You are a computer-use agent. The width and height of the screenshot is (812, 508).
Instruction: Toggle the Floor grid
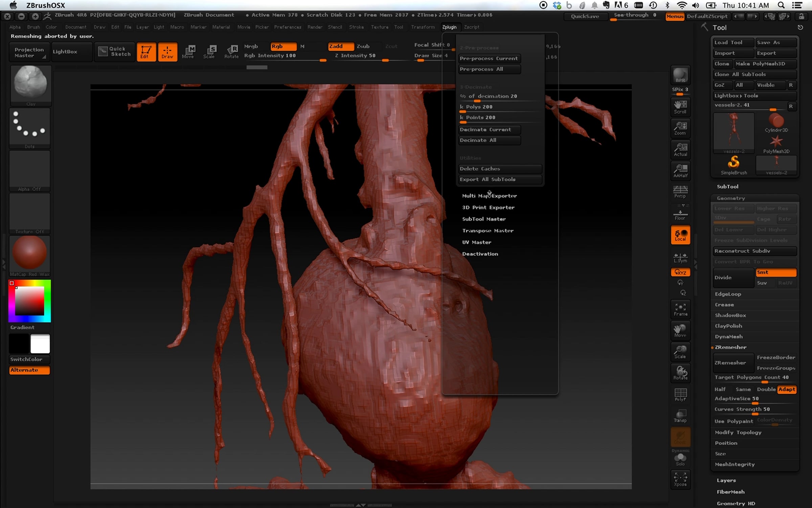[680, 214]
